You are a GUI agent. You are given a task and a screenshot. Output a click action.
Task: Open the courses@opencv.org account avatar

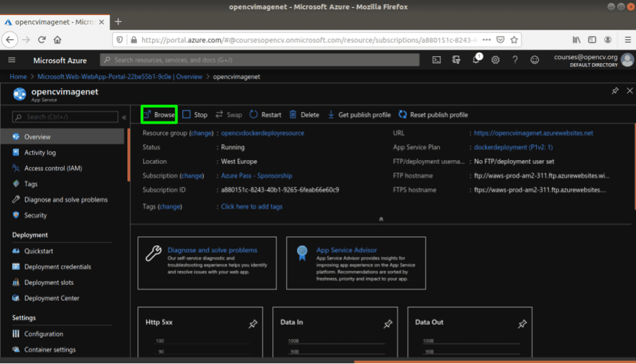click(628, 60)
